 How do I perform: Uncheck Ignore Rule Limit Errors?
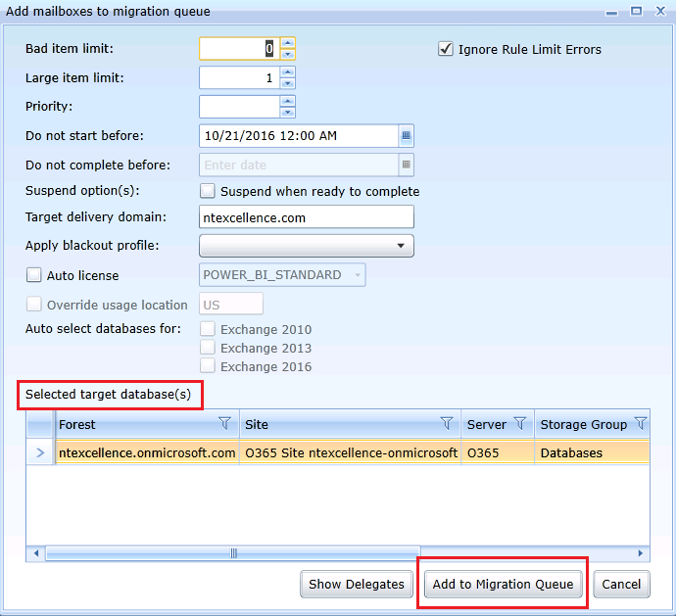[x=446, y=49]
